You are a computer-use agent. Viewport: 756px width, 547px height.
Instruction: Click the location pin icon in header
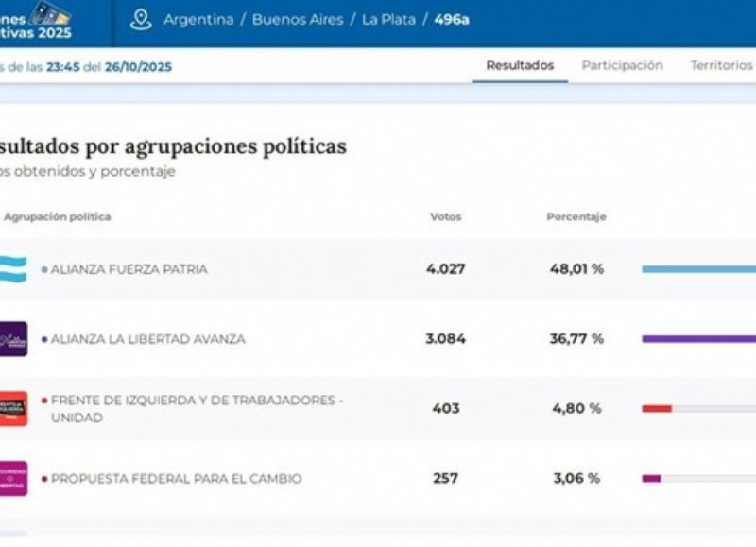(x=141, y=20)
